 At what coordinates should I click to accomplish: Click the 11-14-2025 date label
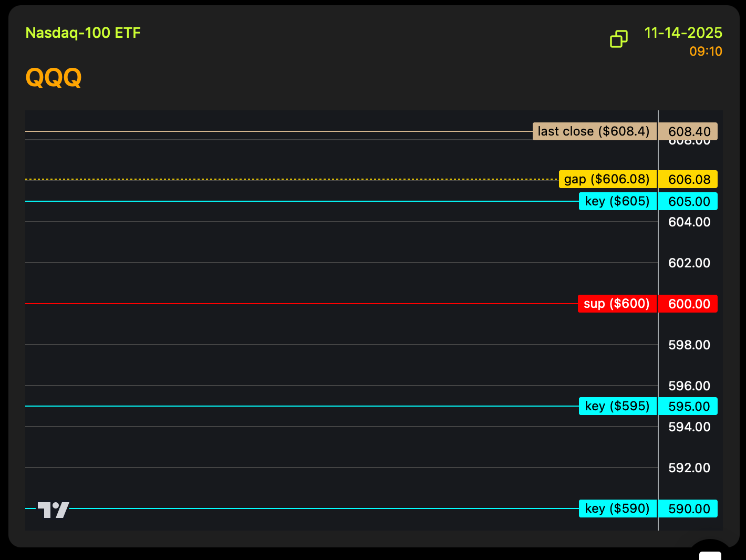683,33
